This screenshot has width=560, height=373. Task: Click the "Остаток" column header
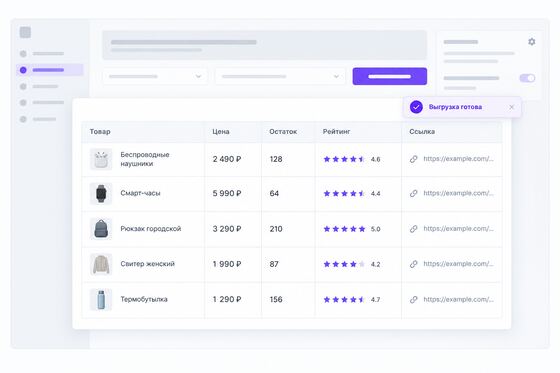[283, 131]
